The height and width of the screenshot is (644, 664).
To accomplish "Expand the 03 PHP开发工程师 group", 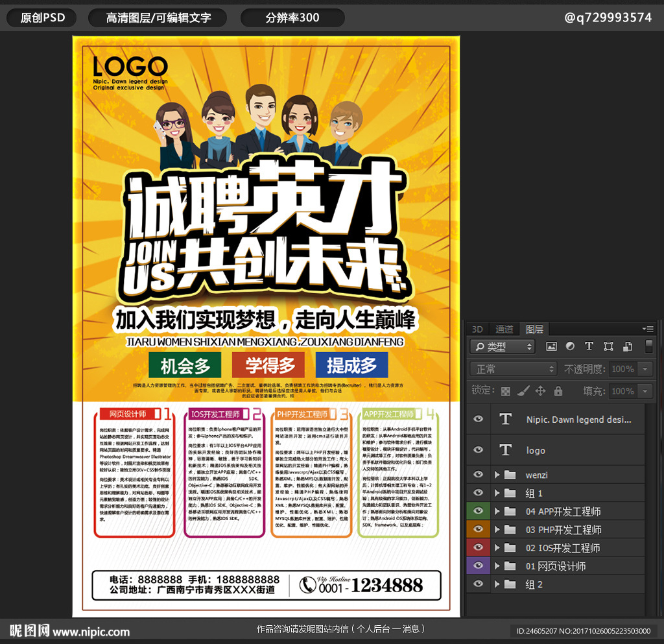I will tap(497, 529).
